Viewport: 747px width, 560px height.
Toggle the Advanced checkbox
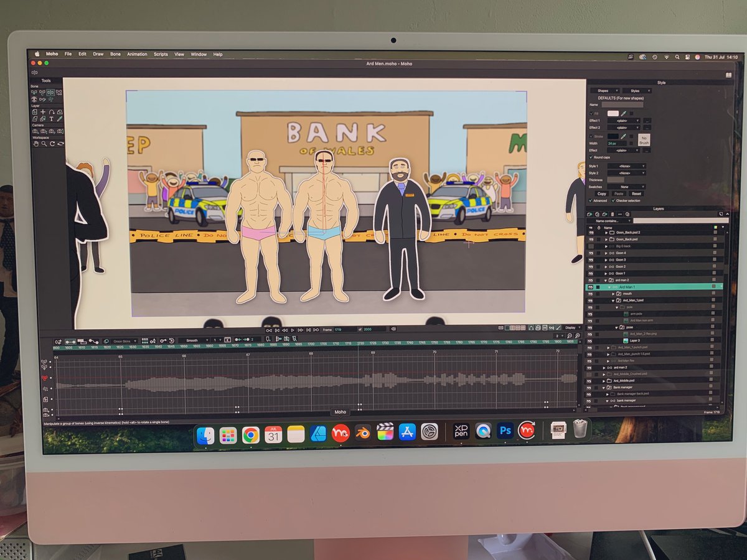pos(590,200)
